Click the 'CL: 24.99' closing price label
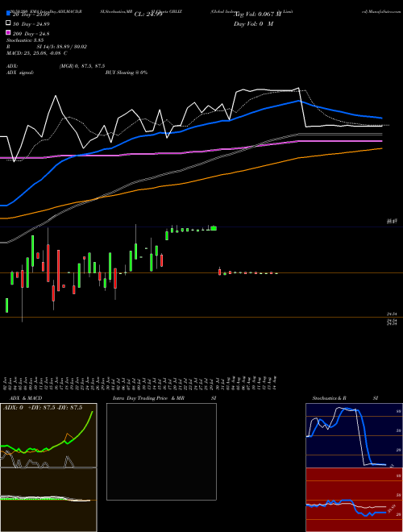The image size is (403, 532). click(148, 15)
